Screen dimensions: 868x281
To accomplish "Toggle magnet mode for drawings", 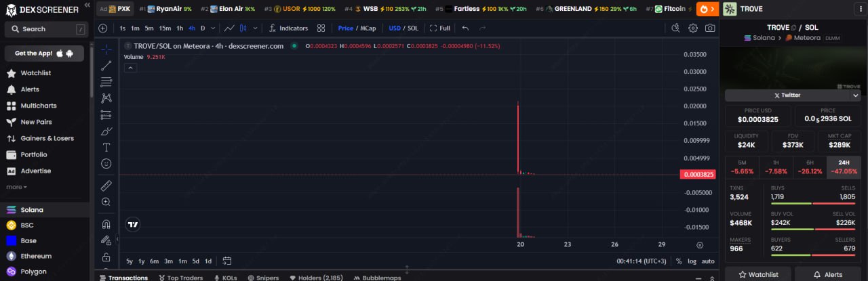I will pyautogui.click(x=106, y=223).
